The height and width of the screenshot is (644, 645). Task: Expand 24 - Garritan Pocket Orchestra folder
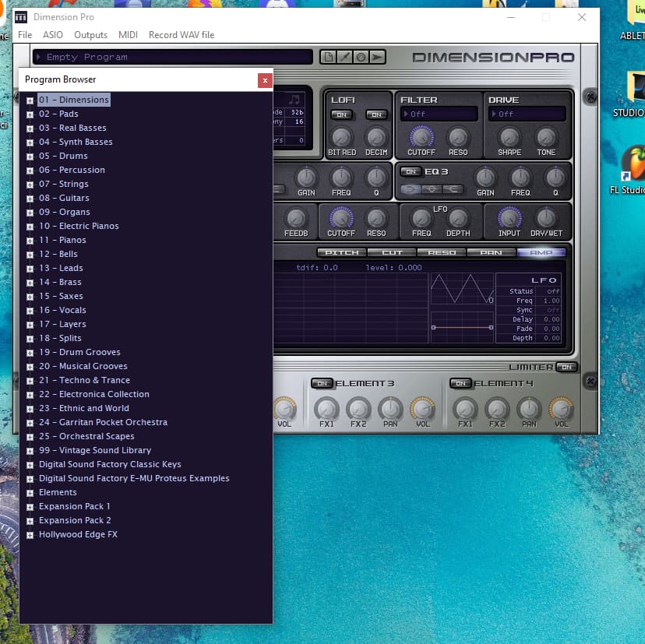(30, 423)
